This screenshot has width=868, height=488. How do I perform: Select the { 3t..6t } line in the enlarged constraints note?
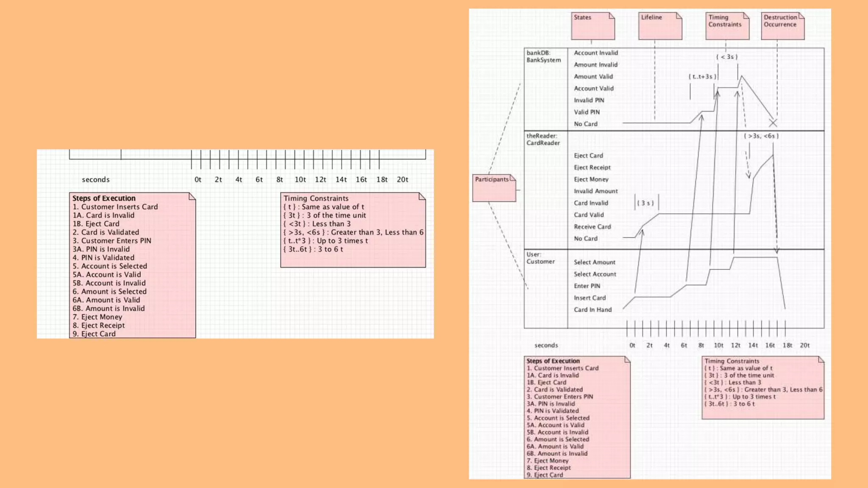pos(313,249)
